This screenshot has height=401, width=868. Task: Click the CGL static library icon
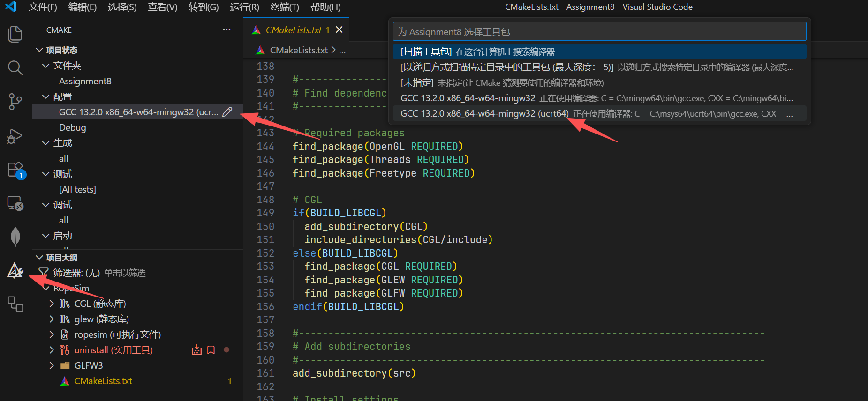65,304
